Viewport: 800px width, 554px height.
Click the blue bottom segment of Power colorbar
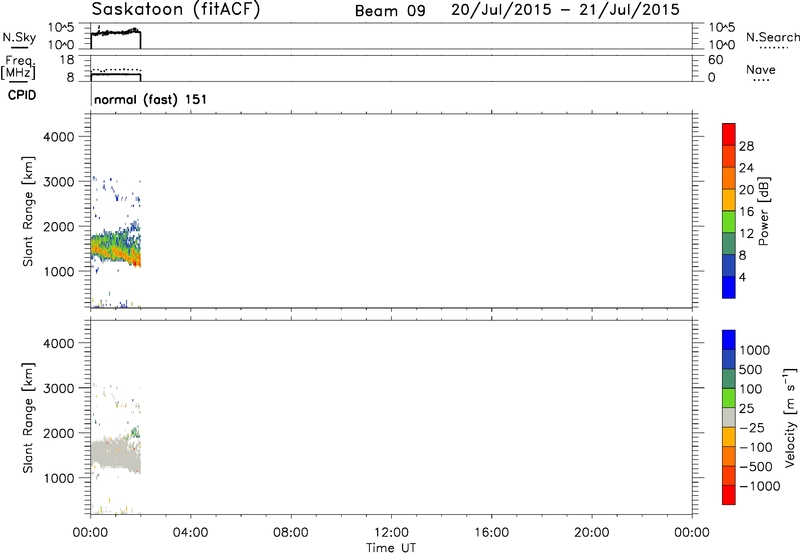pos(729,287)
